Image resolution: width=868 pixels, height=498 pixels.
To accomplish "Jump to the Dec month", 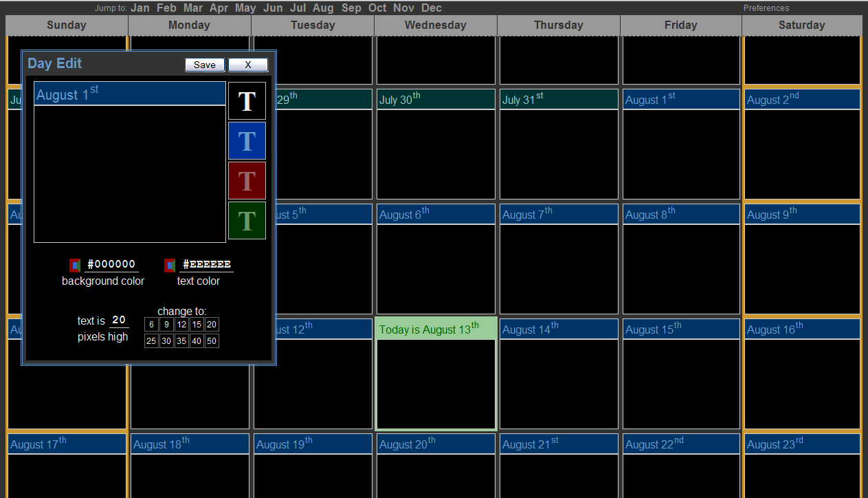I will click(x=432, y=8).
